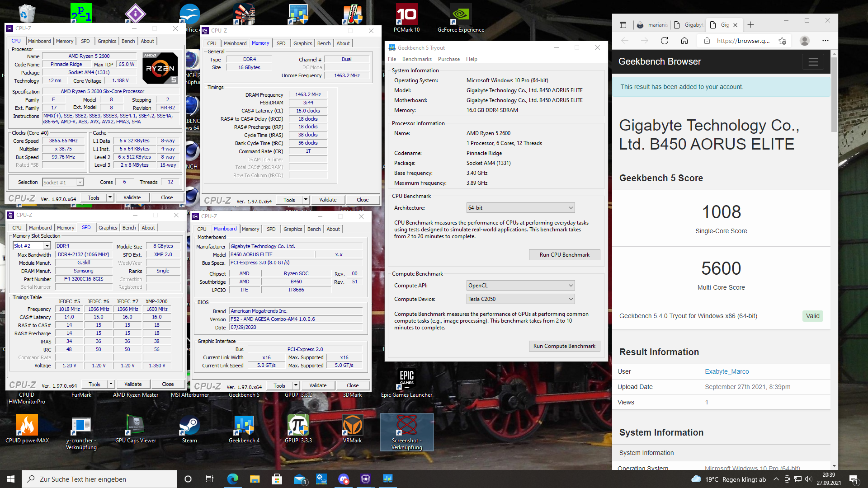Open GPU Caps Viewer desktop icon
This screenshot has height=488, width=868.
coord(136,429)
